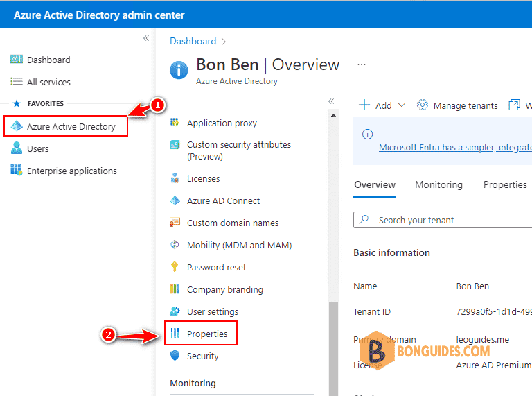532x396 pixels.
Task: Click the Monitoring section heading in menu
Action: tap(193, 383)
